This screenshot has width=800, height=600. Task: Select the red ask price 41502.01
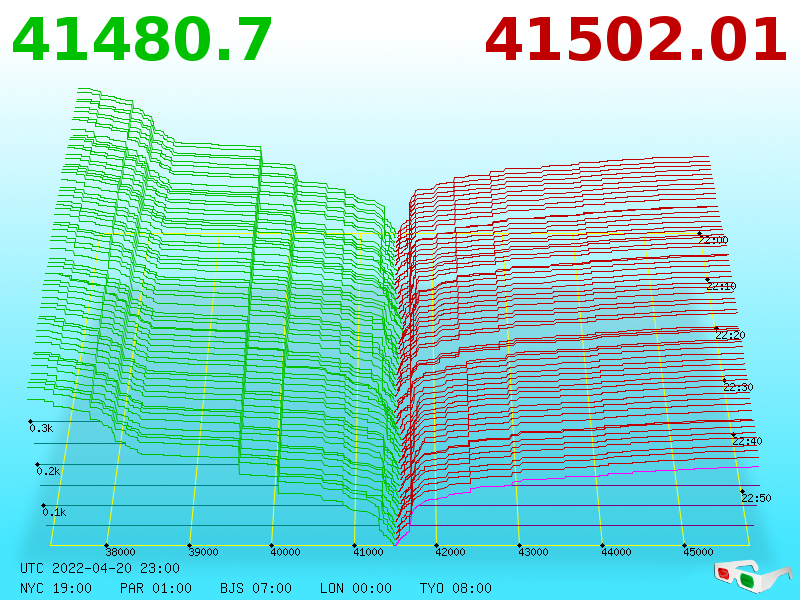pos(636,40)
